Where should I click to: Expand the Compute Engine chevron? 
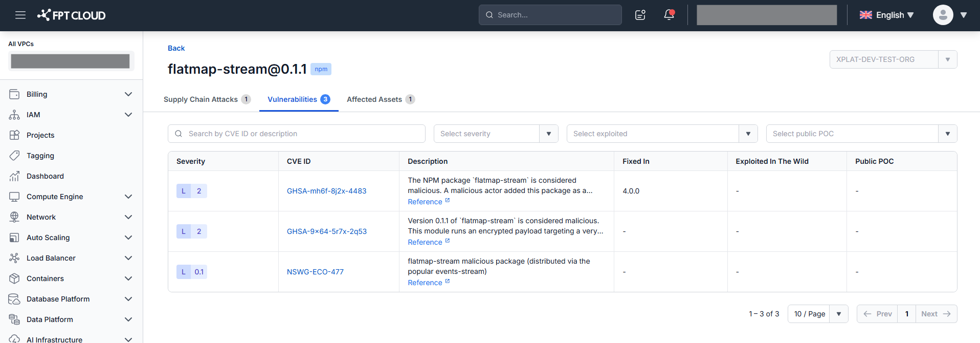tap(128, 197)
